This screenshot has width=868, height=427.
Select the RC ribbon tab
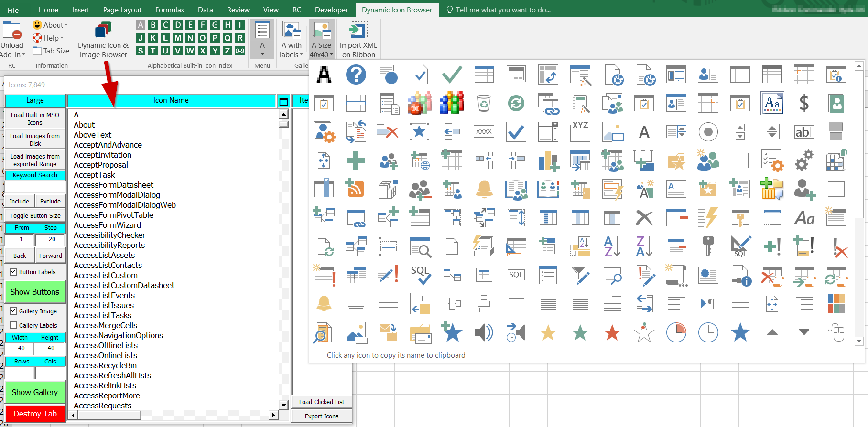297,10
